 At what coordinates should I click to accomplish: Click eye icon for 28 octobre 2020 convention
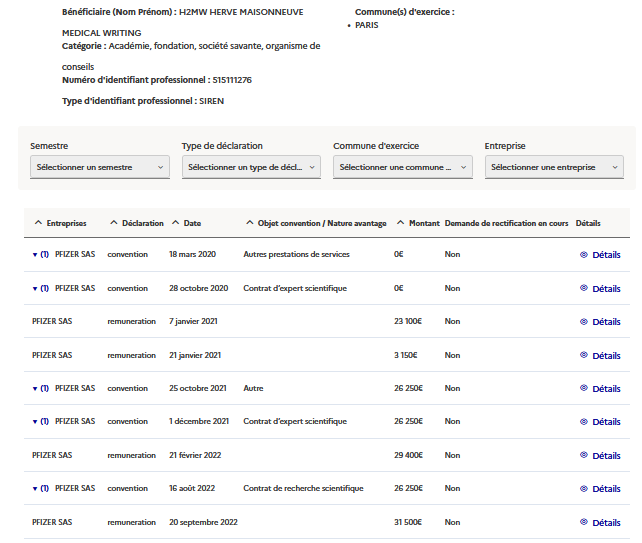coord(584,288)
